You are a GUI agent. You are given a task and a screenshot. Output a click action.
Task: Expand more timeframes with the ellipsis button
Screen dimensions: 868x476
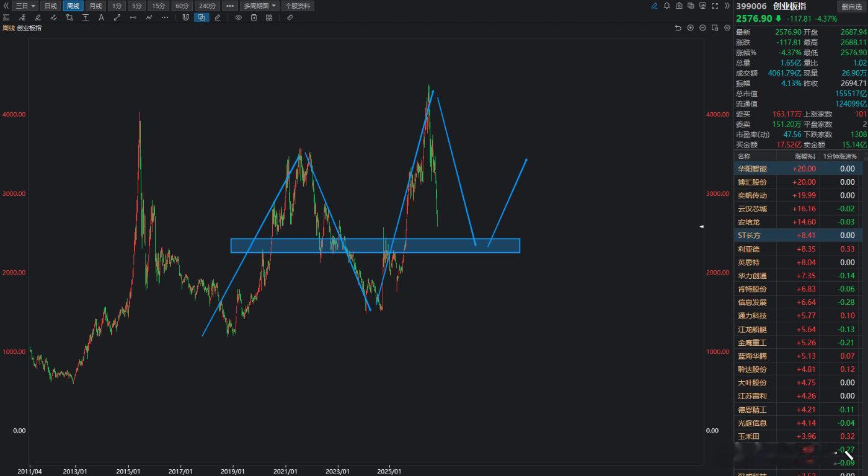coord(230,6)
